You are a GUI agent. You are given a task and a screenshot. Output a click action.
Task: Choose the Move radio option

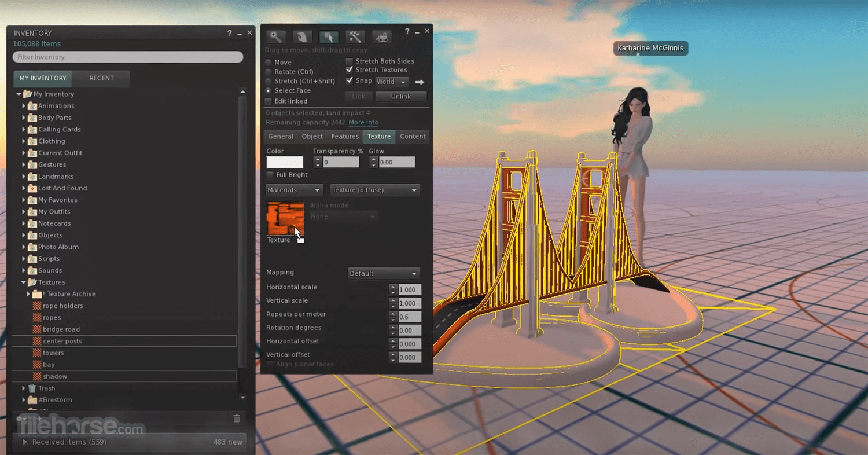click(x=268, y=62)
